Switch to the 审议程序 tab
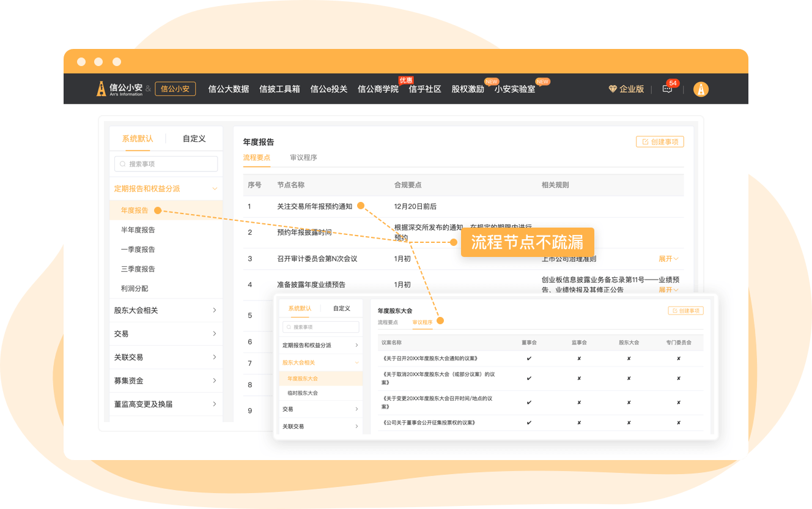 coord(303,158)
